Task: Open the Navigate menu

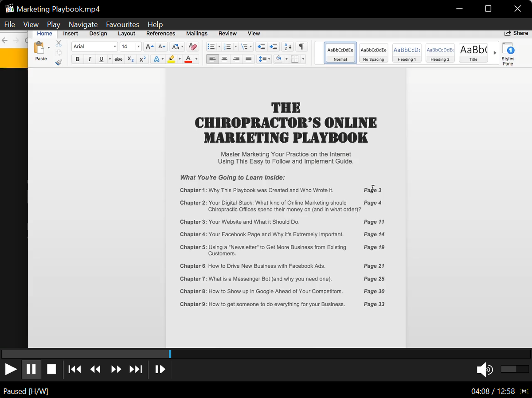Action: coord(83,24)
